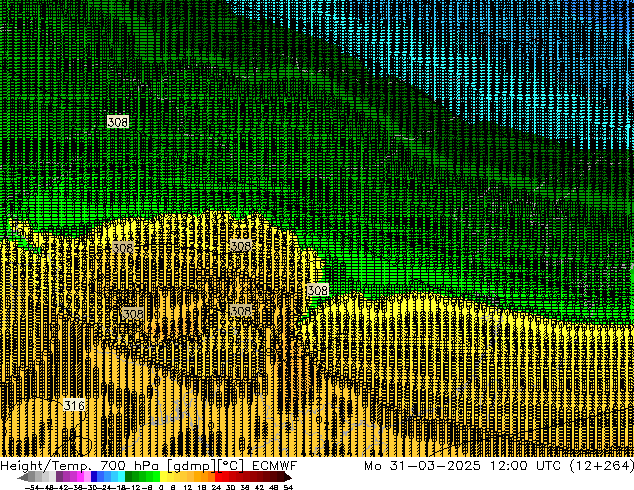Click the cyan swatch in the legend
The width and height of the screenshot is (634, 490).
[x=121, y=476]
